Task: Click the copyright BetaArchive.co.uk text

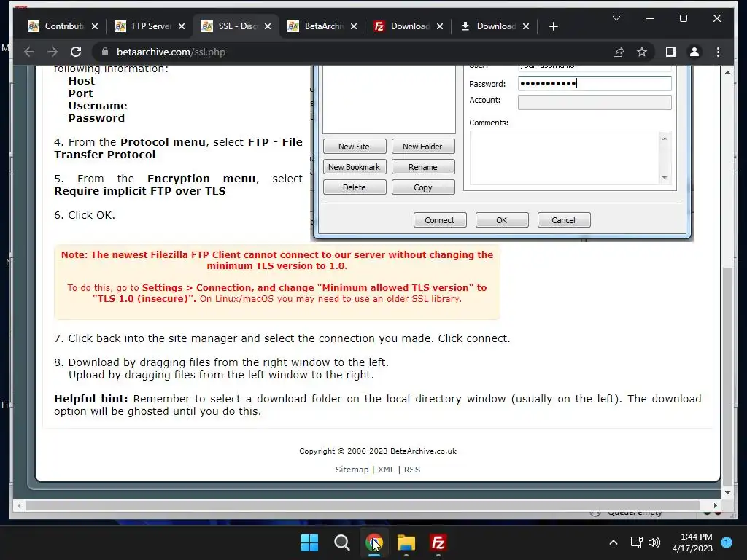Action: click(x=378, y=451)
